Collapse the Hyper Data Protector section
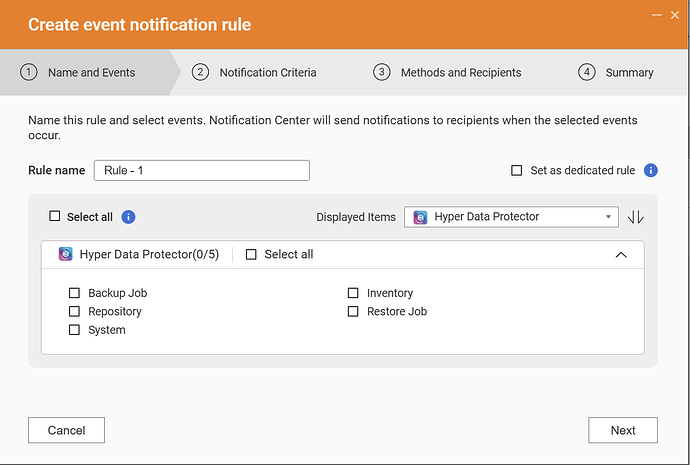690x465 pixels. tap(621, 255)
